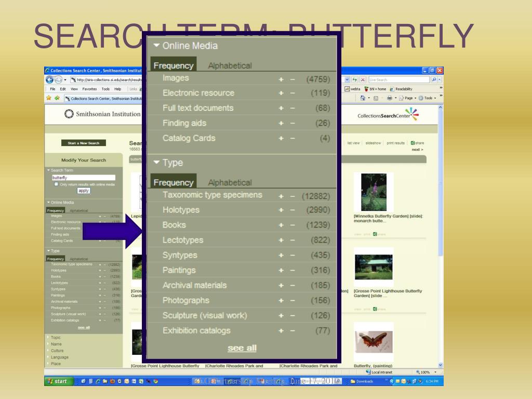The height and width of the screenshot is (399, 532).
Task: Tick 'Only return results with online media' checkbox
Action: click(56, 184)
